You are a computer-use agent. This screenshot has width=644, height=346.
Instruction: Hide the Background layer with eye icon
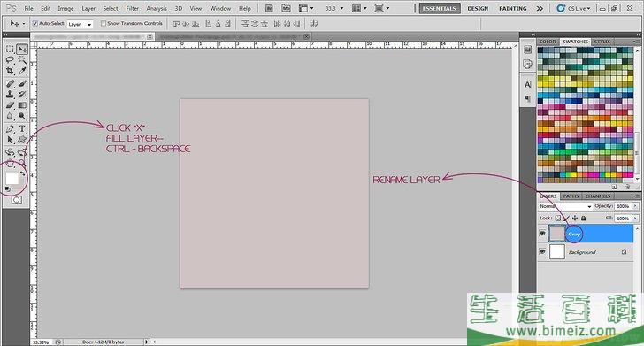click(542, 251)
